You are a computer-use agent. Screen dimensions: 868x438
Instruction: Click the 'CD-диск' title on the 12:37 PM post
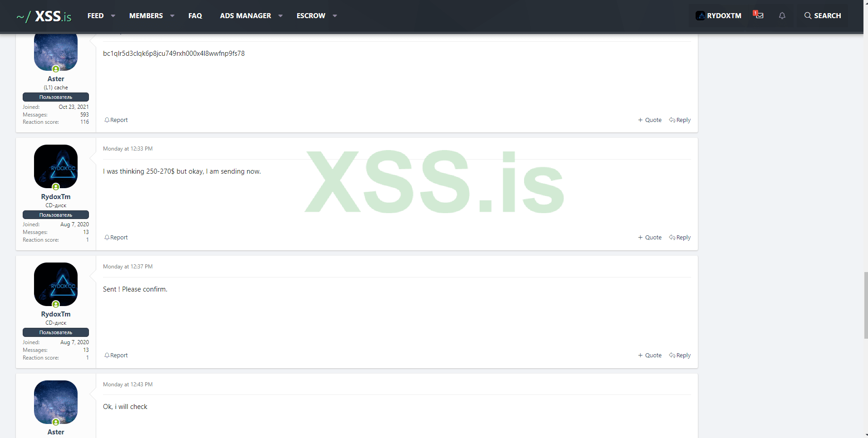(56, 323)
